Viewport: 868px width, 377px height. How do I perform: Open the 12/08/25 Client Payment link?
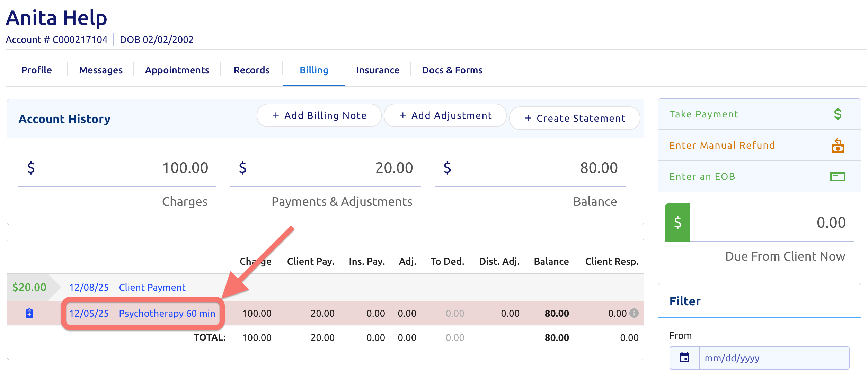click(x=152, y=287)
